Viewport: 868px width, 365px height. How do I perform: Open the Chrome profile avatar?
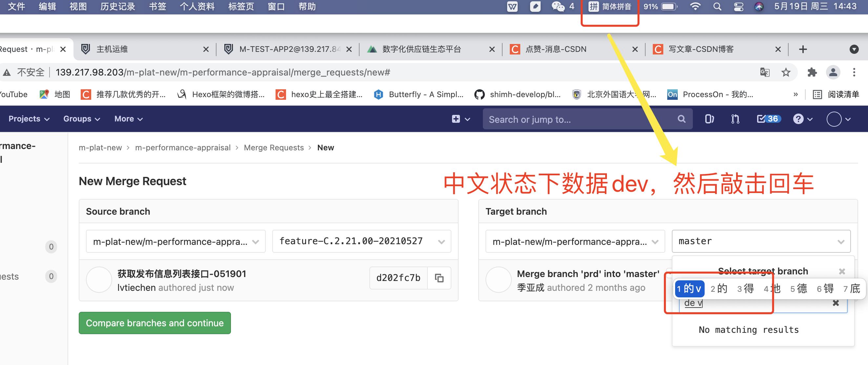pyautogui.click(x=833, y=72)
